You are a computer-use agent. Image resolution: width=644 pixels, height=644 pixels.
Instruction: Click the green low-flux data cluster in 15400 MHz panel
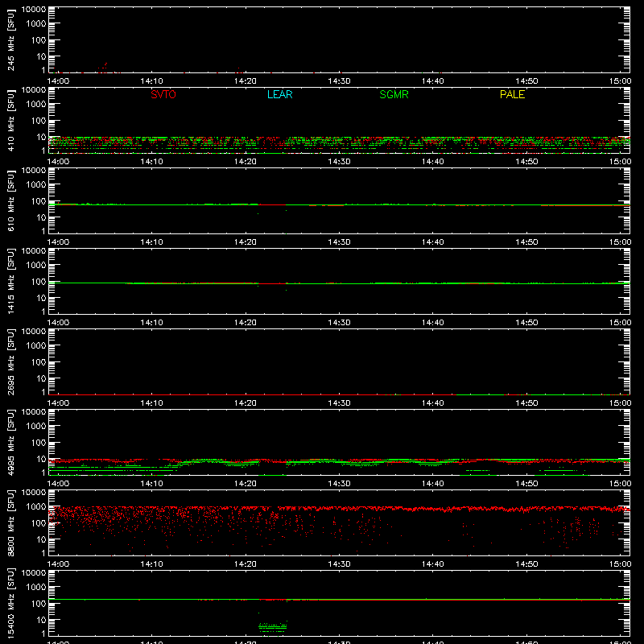coord(273,627)
